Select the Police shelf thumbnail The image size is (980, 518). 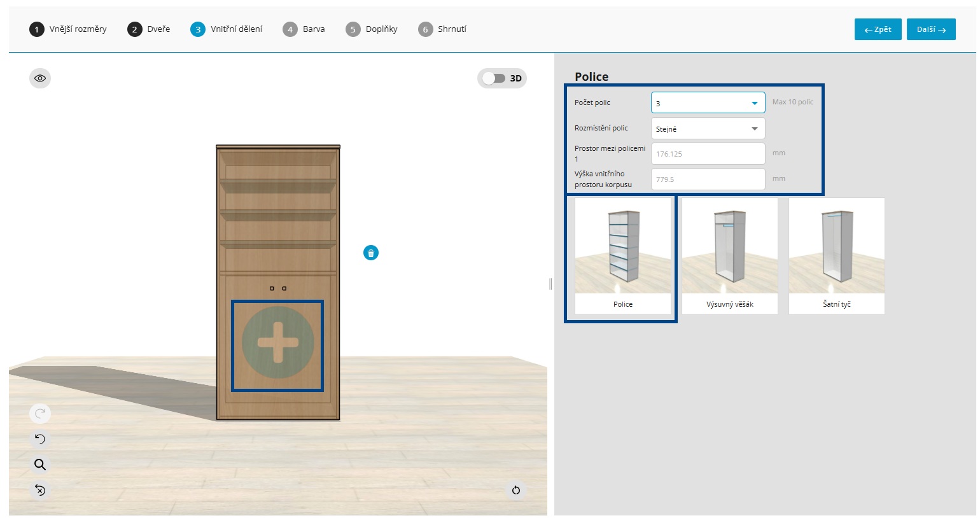click(623, 256)
